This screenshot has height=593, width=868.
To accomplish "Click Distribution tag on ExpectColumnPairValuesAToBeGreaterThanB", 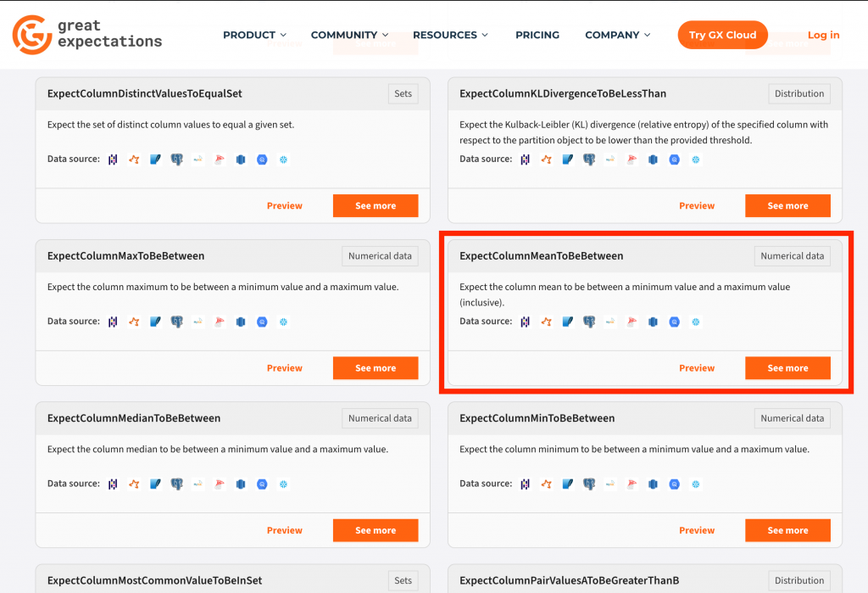I will point(799,580).
